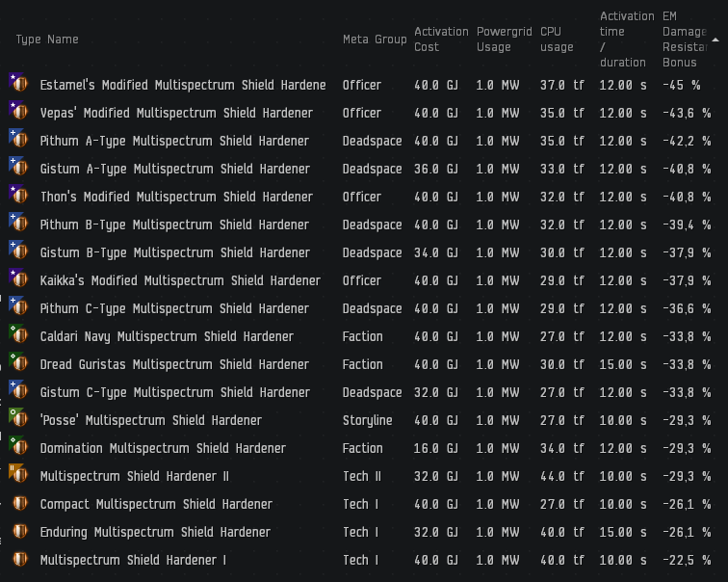Select Multispectrum Shield Hardener I icon
The height and width of the screenshot is (582, 728).
tap(19, 559)
